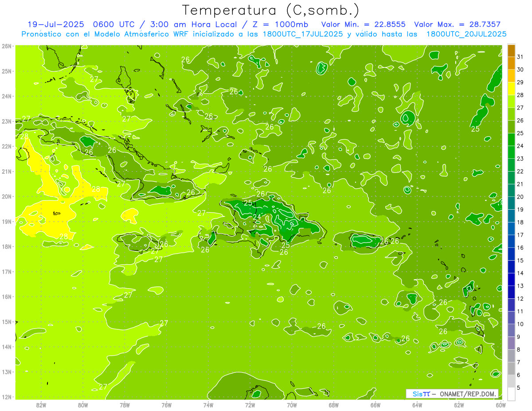Click the '25N' latitude axis label
532x411 pixels.
(6, 71)
